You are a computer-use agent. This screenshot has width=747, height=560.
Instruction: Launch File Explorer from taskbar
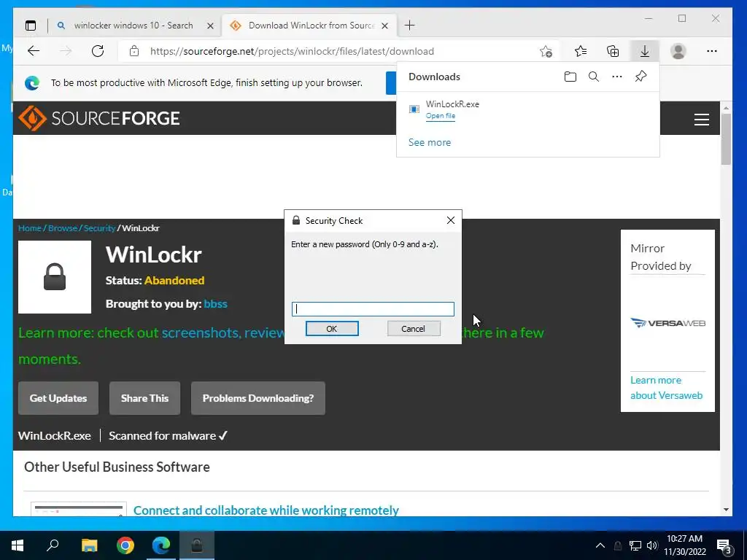click(x=89, y=545)
